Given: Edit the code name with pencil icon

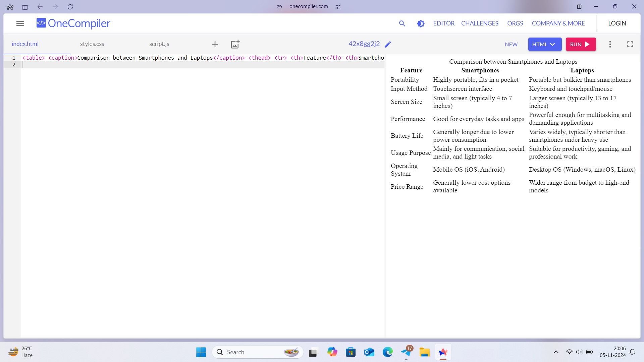Looking at the screenshot, I should pyautogui.click(x=388, y=44).
